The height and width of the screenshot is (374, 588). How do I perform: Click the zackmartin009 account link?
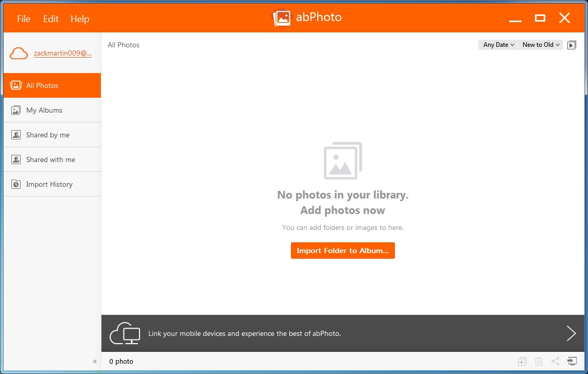point(63,53)
